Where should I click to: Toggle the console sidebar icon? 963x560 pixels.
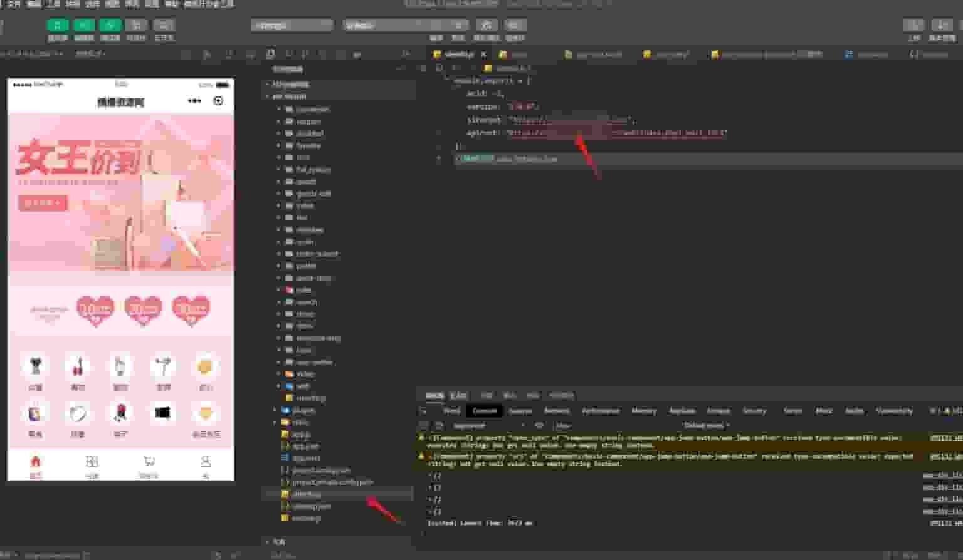pyautogui.click(x=423, y=426)
